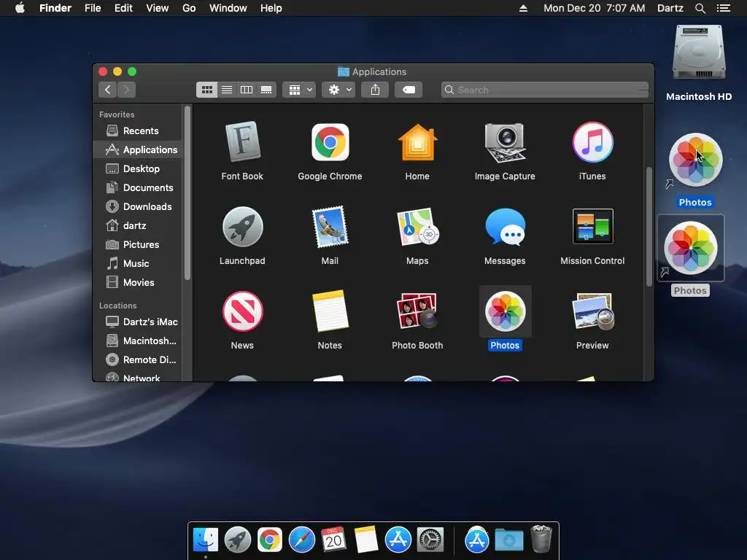Open the File menu
747x560 pixels.
[x=93, y=8]
